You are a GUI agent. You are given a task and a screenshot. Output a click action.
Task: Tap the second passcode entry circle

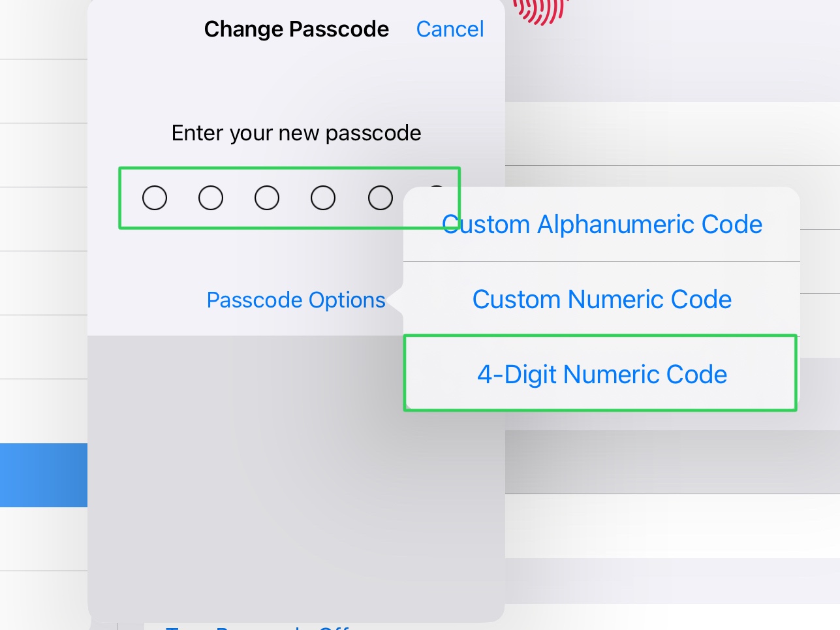tap(211, 197)
